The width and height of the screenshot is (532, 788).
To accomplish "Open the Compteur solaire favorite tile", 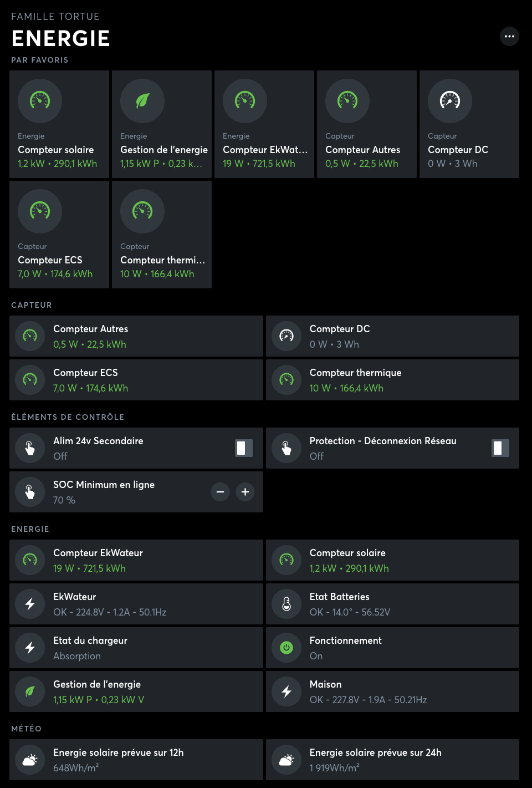I will [59, 124].
